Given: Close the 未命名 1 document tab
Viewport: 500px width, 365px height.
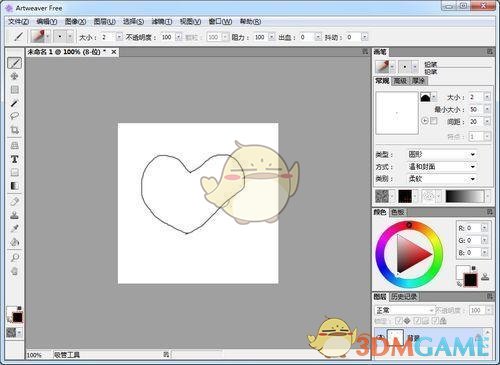Looking at the screenshot, I should point(114,52).
